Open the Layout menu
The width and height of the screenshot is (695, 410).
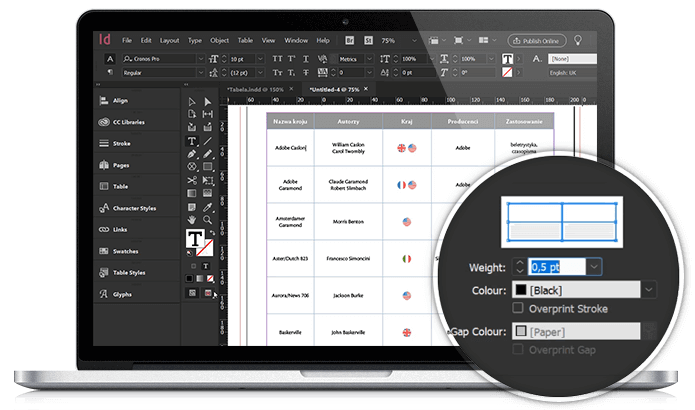coord(169,40)
